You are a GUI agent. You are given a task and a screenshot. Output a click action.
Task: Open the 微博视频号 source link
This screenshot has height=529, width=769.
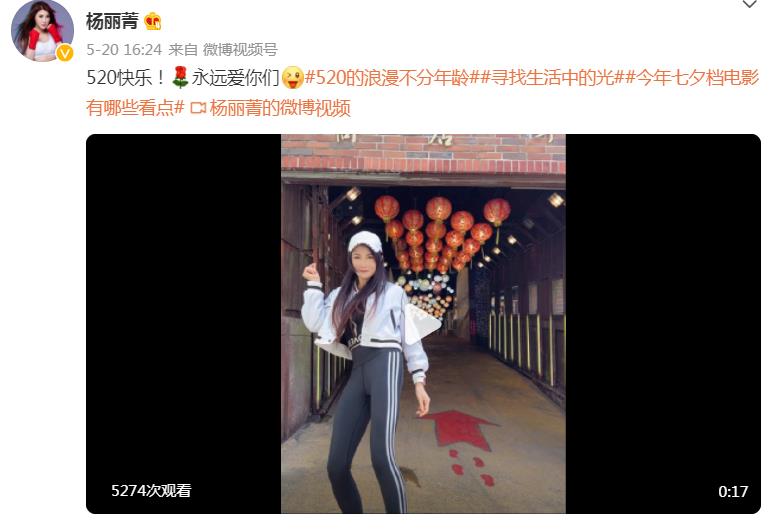tap(240, 50)
